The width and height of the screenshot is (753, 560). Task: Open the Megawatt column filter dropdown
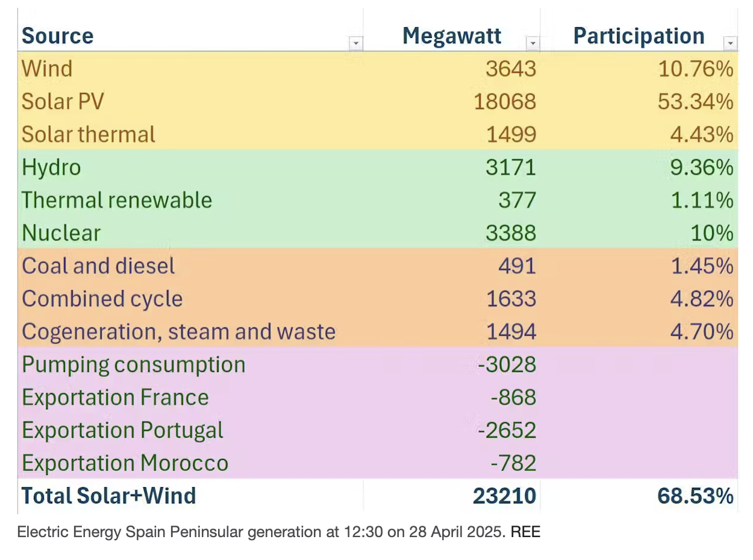[533, 43]
